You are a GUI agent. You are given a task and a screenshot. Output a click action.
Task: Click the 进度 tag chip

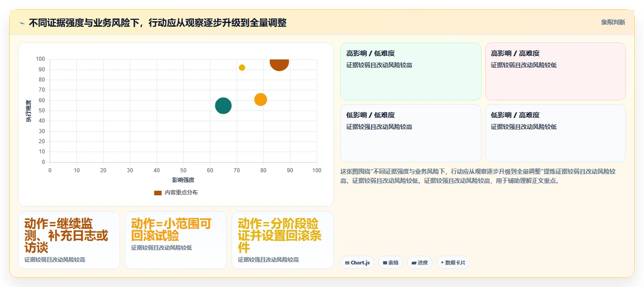[420, 263]
